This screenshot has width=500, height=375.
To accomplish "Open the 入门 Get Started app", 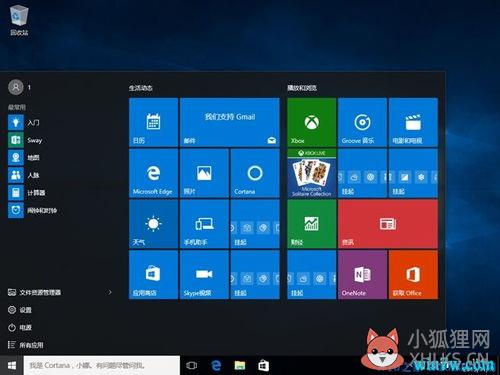I will point(24,123).
